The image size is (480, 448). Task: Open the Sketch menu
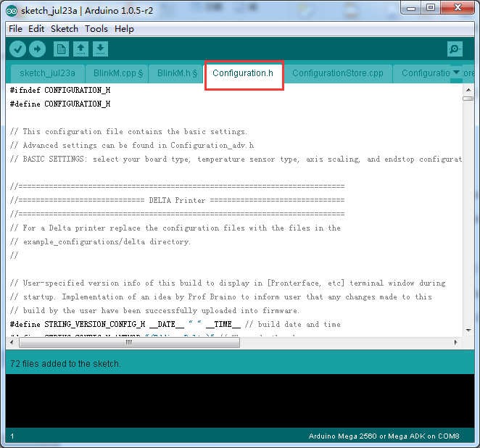[x=65, y=29]
